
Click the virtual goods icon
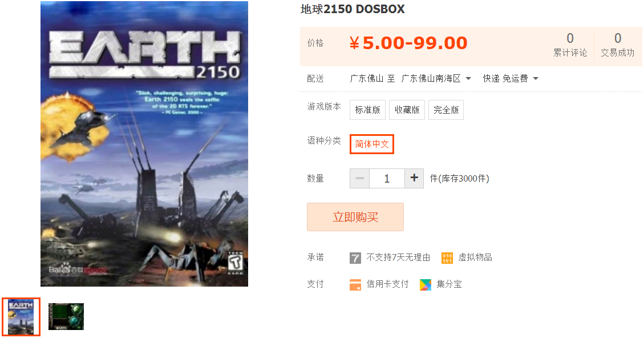pos(447,258)
